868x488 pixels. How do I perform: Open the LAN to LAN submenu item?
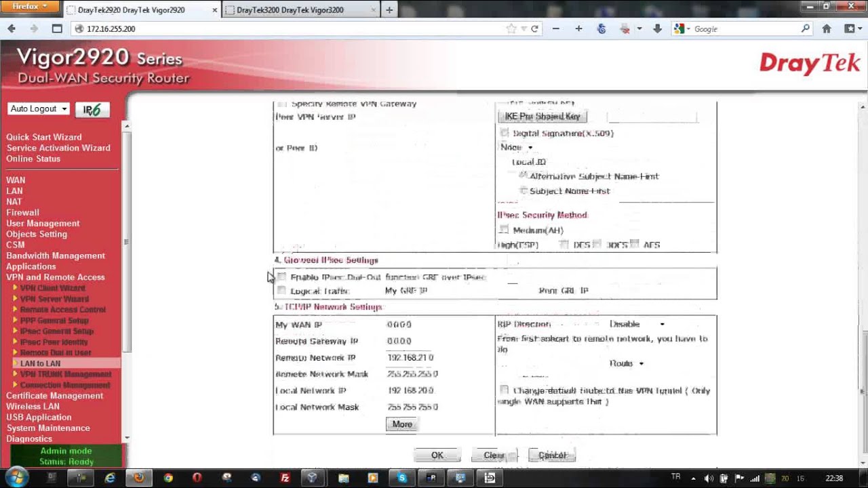[x=40, y=363]
